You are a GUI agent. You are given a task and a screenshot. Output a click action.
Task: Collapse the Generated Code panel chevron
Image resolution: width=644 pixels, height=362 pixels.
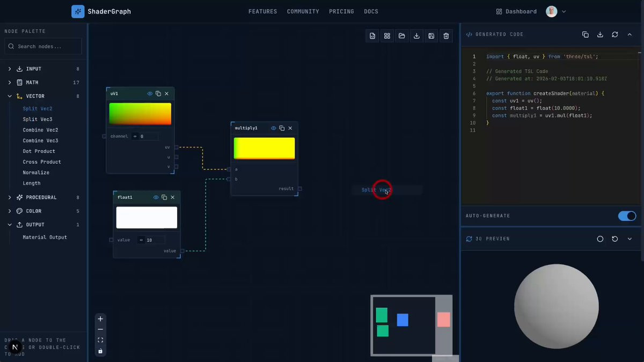pos(630,34)
